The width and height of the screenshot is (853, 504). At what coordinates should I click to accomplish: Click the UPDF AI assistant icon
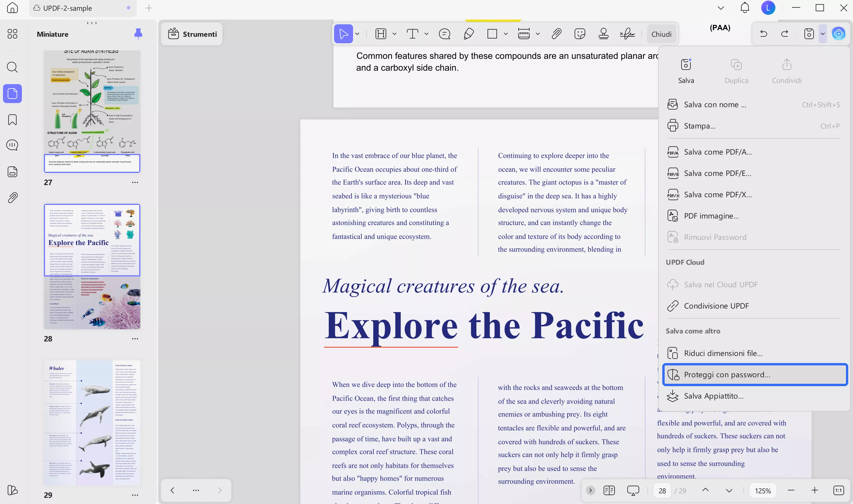838,34
